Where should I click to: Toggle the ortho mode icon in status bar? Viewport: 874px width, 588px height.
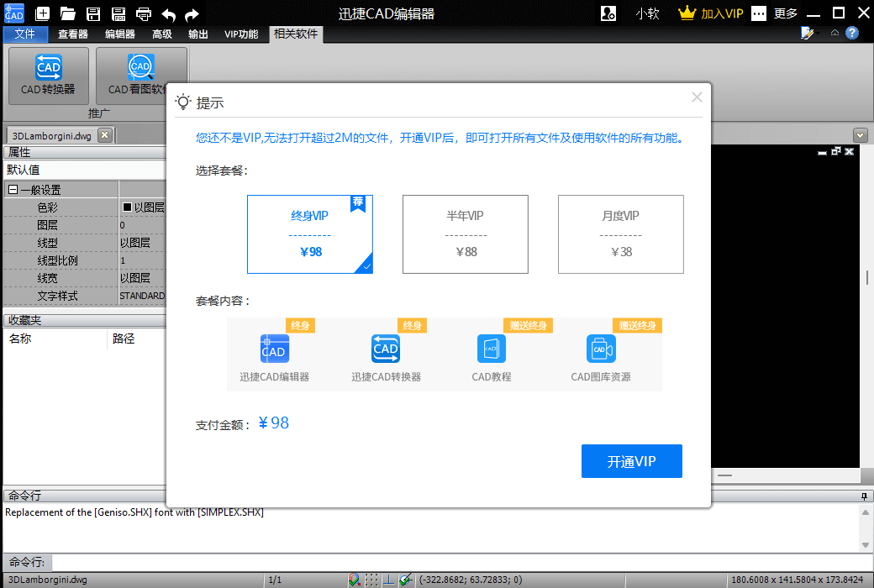388,580
